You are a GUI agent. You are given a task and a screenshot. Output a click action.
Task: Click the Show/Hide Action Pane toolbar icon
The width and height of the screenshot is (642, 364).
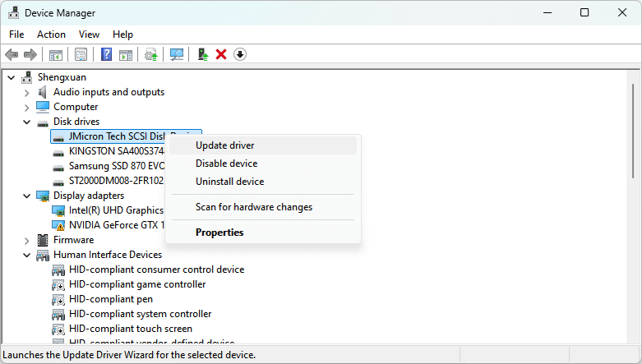[126, 54]
